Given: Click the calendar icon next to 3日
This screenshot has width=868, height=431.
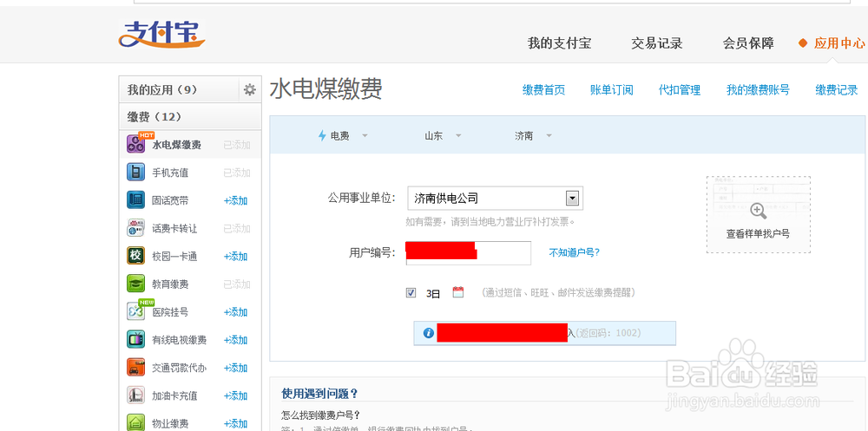Looking at the screenshot, I should 457,292.
